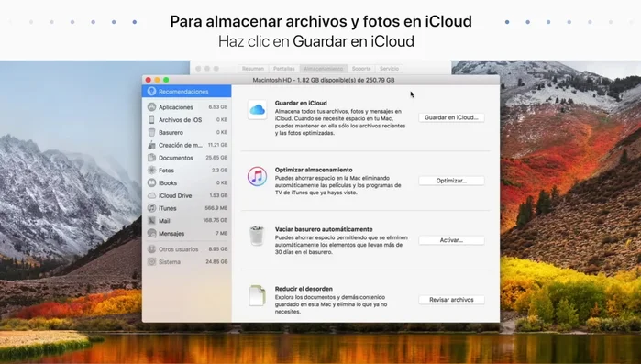Select Archivos de iOS label
This screenshot has height=364, width=641.
tap(181, 120)
